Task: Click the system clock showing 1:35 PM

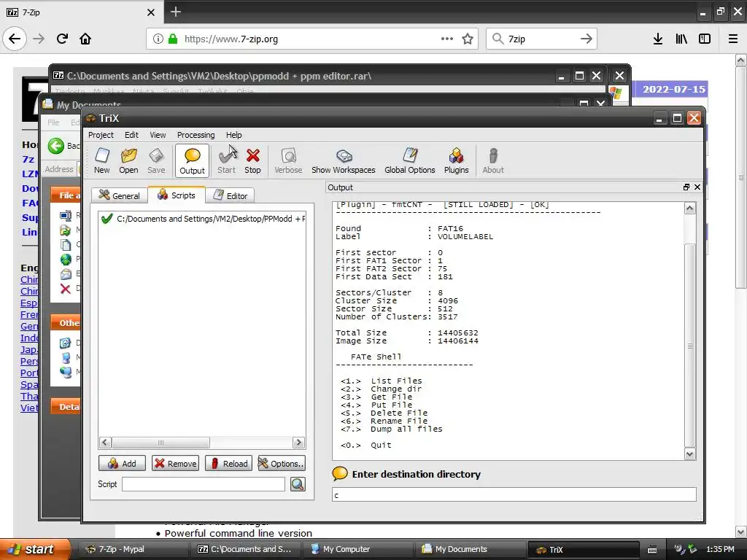Action: [720, 549]
